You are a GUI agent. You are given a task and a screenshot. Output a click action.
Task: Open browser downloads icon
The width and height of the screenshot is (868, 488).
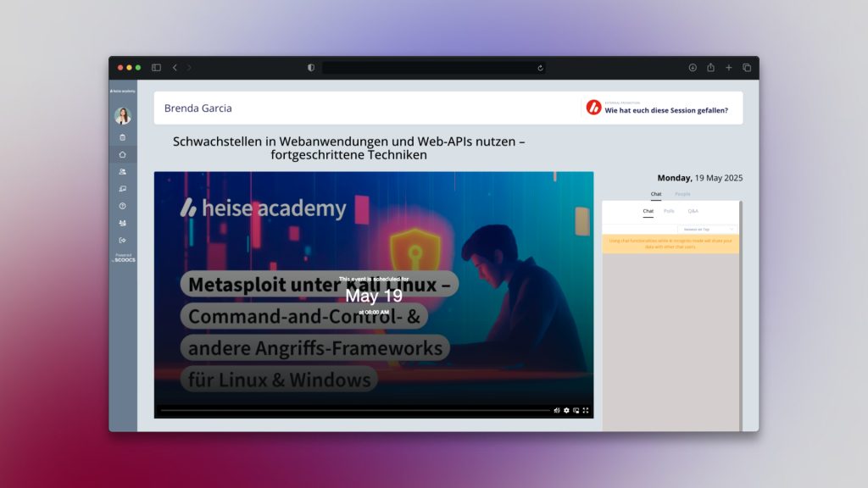click(693, 68)
